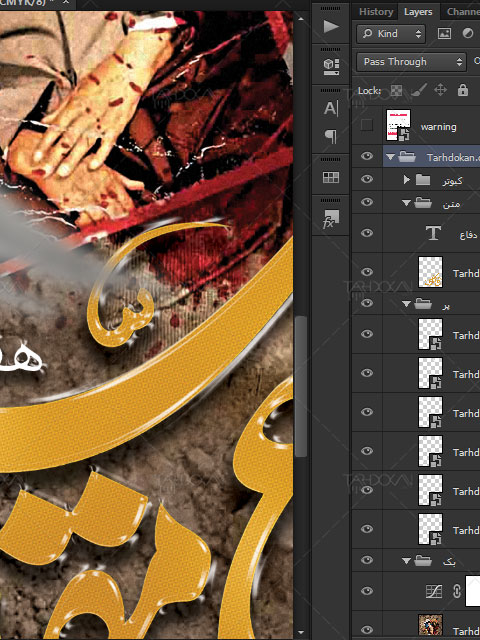Image resolution: width=480 pixels, height=640 pixels.
Task: Click the بک group folder icon
Action: click(x=423, y=561)
